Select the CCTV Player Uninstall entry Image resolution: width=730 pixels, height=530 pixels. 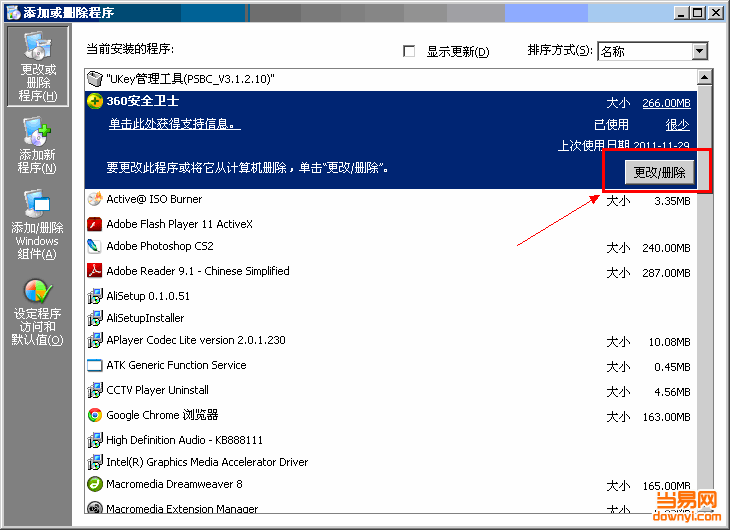[391, 390]
